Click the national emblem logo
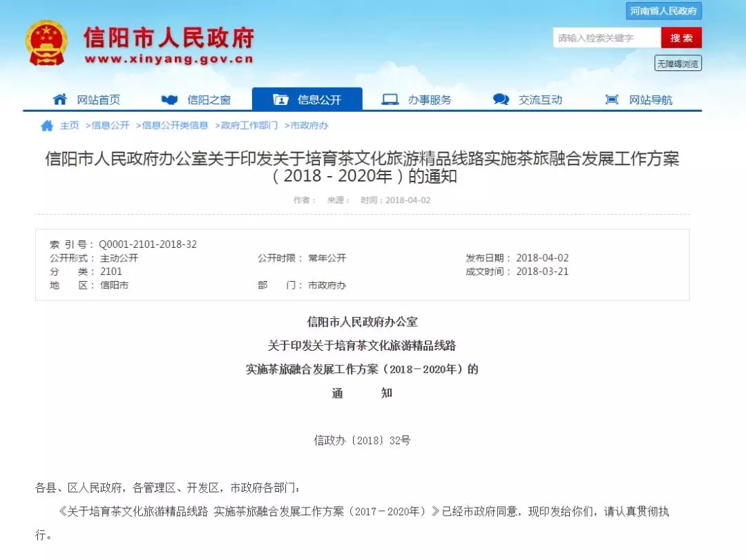This screenshot has height=560, width=746. click(x=47, y=43)
